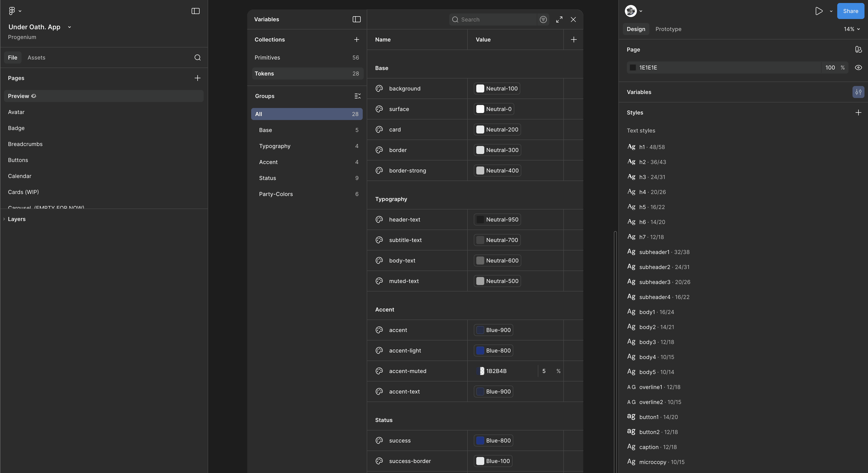Switch to the Assets tab
The height and width of the screenshot is (473, 868).
36,57
